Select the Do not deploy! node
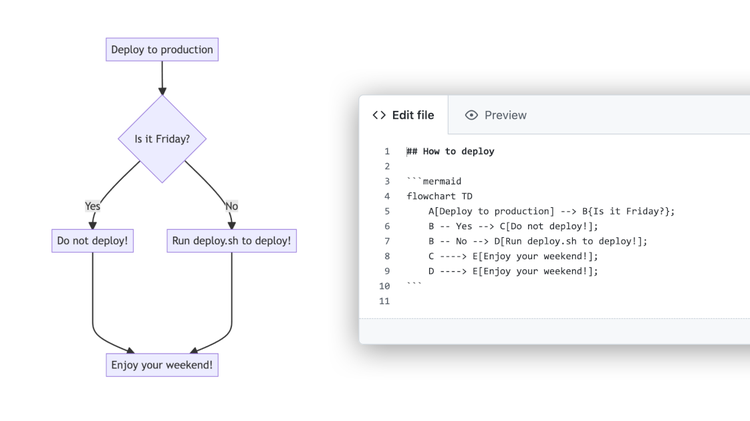 [92, 240]
